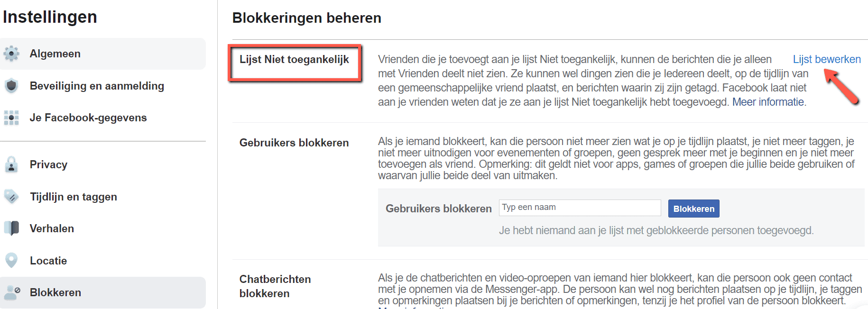Click the blocked-user icon beside Blokkeren

pos(11,292)
